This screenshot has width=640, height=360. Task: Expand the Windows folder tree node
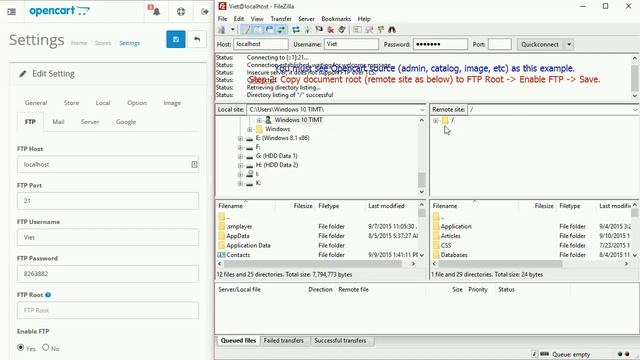click(250, 129)
